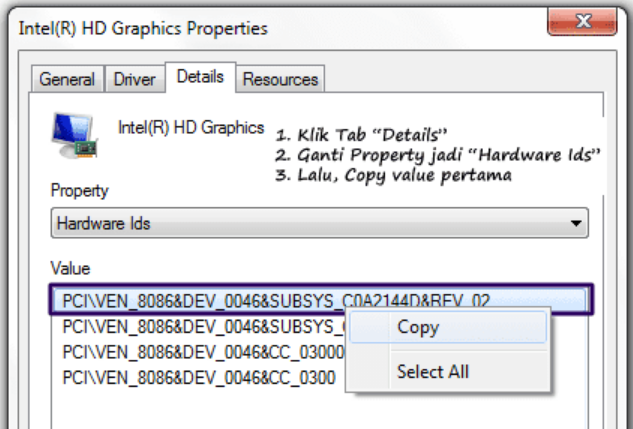Select the value ending with CC_0300
The width and height of the screenshot is (633, 429).
point(199,378)
